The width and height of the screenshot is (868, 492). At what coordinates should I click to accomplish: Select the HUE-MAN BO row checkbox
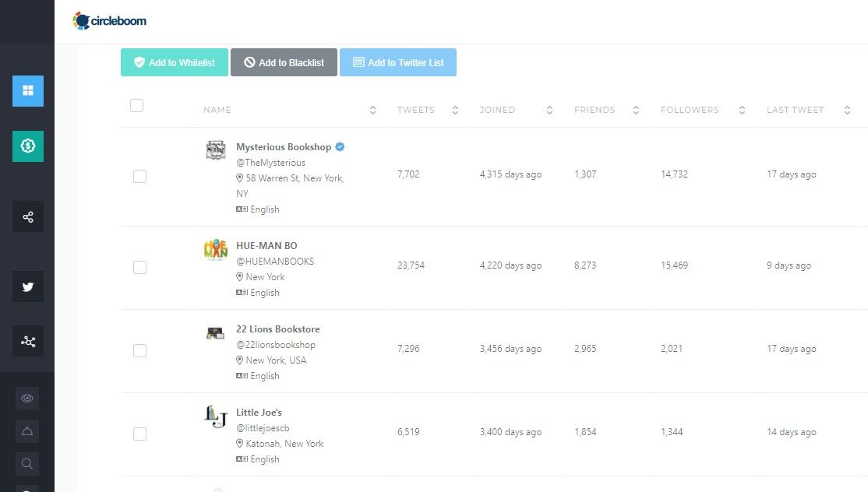point(140,268)
